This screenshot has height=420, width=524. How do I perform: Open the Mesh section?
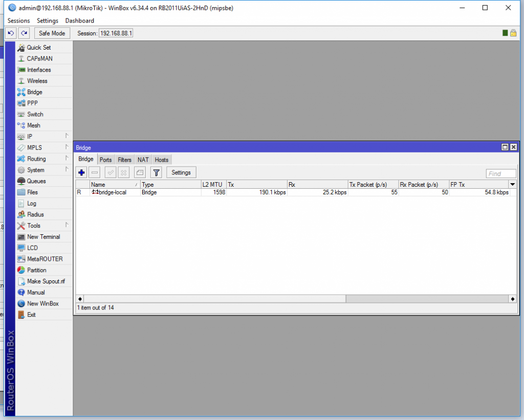tap(44, 125)
